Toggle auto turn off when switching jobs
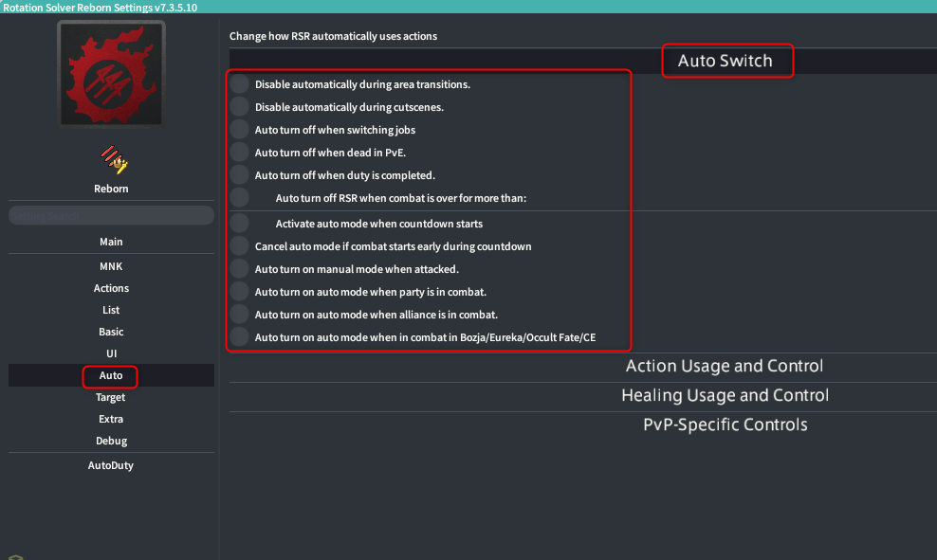Screen dimensions: 937x560 [x=239, y=130]
